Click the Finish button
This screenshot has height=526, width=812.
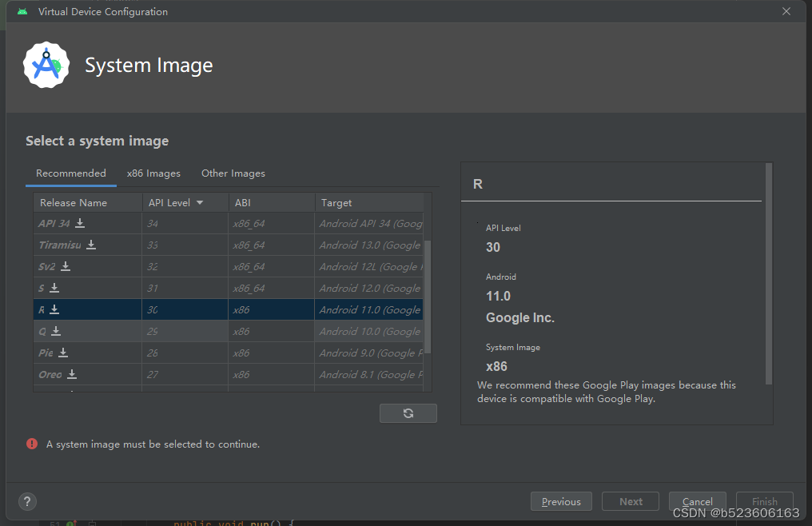[x=765, y=502]
